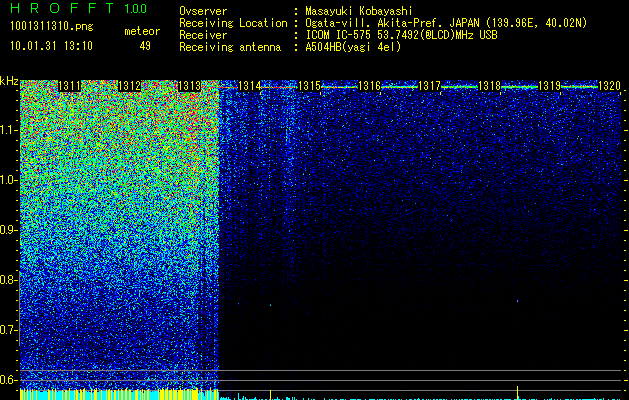The width and height of the screenshot is (629, 400).
Task: Click the HROFFT 1.0.0 title text
Action: click(79, 8)
